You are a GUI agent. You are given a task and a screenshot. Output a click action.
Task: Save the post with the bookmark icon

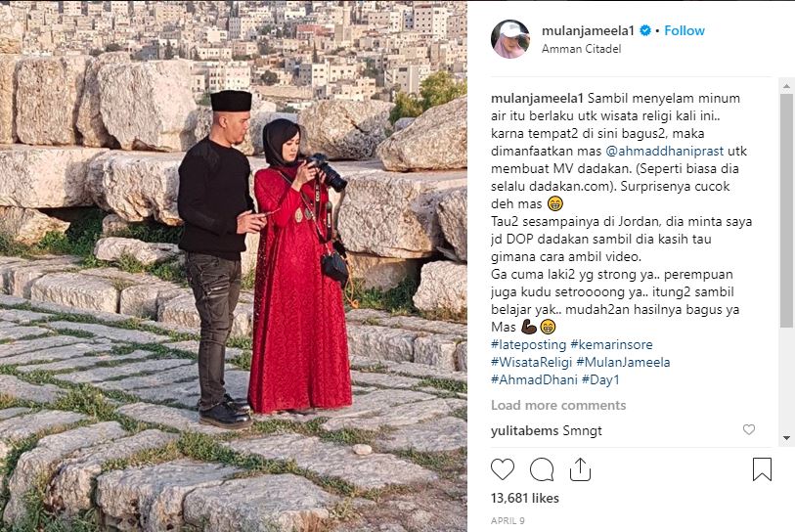point(762,469)
